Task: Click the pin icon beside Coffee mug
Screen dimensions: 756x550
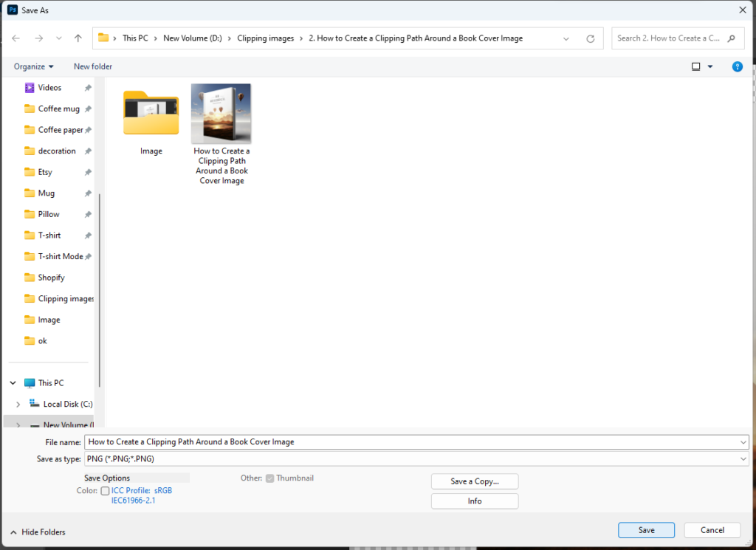Action: coord(88,109)
